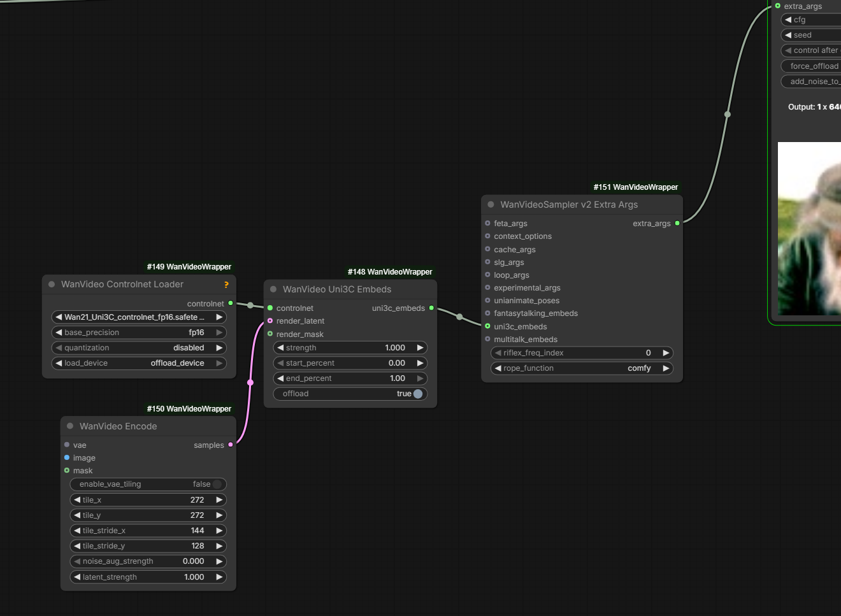This screenshot has width=841, height=616.
Task: Click the output image preview thumbnail
Action: tap(809, 228)
